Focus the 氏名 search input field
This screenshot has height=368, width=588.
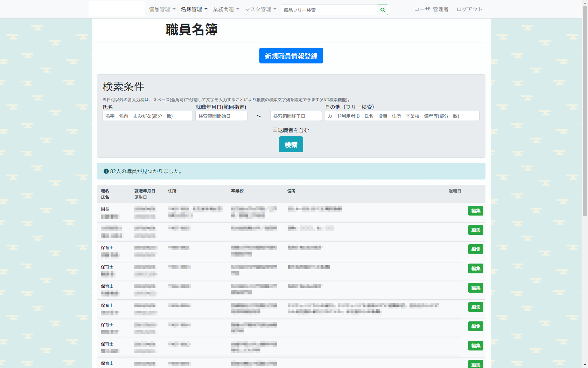pos(148,116)
